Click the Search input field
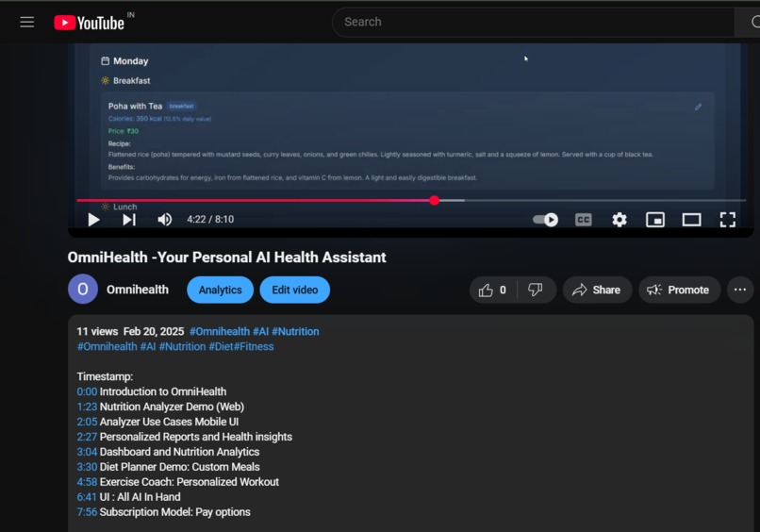Screen dimensions: 760x532 (533, 22)
